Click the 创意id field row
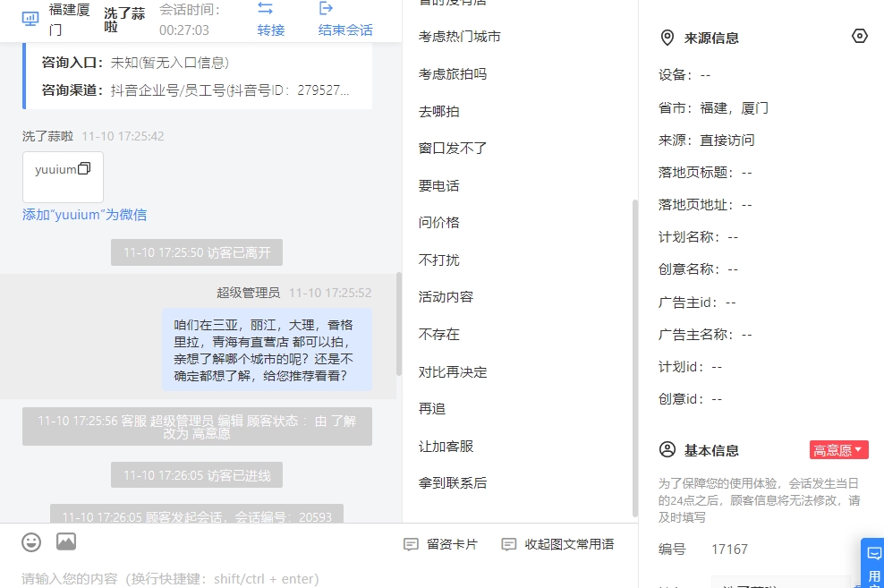Image resolution: width=884 pixels, height=588 pixels. pos(690,399)
